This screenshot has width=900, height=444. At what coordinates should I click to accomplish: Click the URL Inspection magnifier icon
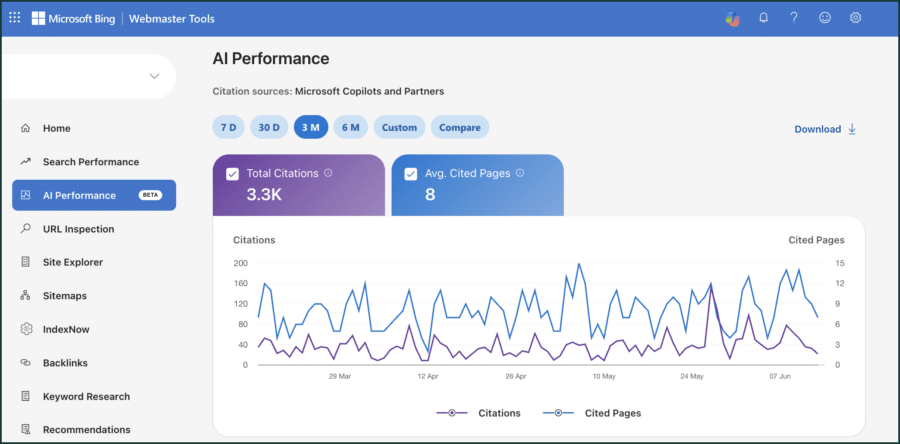(x=25, y=228)
